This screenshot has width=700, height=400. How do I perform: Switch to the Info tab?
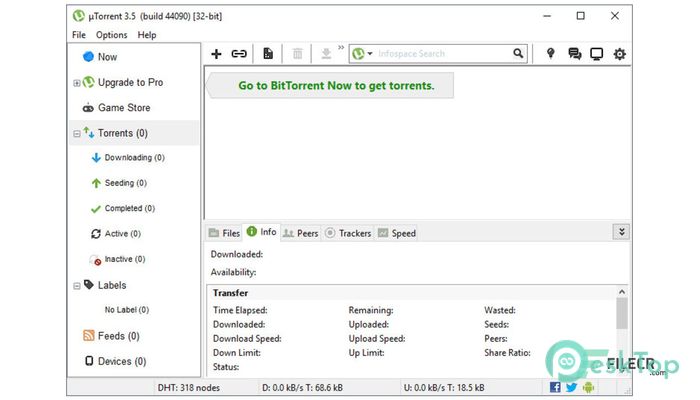point(261,232)
